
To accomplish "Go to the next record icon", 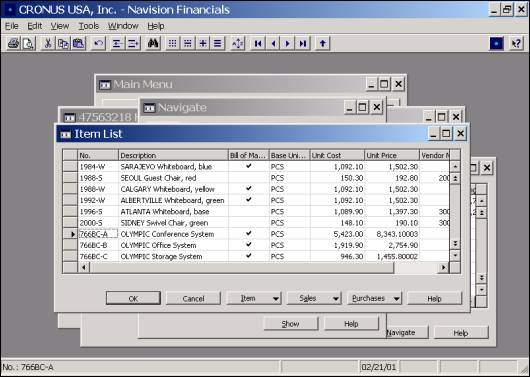I will coord(288,43).
